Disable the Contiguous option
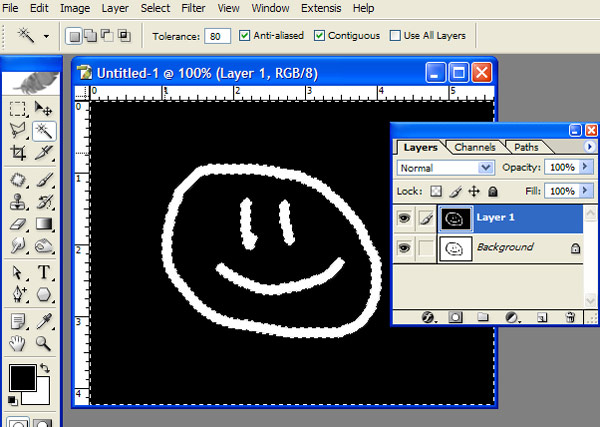The width and height of the screenshot is (600, 427). coord(320,36)
